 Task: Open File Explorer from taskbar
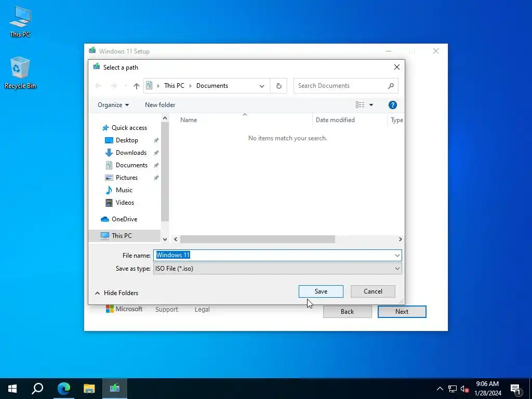click(89, 389)
